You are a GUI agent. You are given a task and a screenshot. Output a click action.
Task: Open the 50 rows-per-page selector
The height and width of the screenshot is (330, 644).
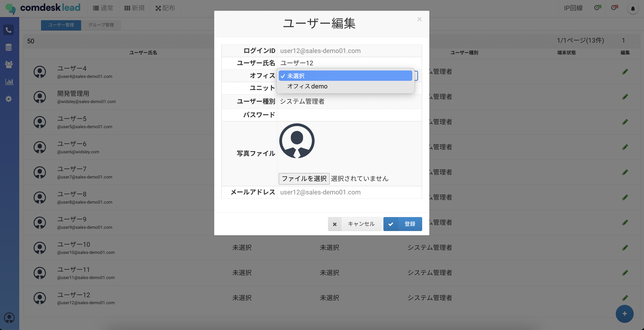31,41
